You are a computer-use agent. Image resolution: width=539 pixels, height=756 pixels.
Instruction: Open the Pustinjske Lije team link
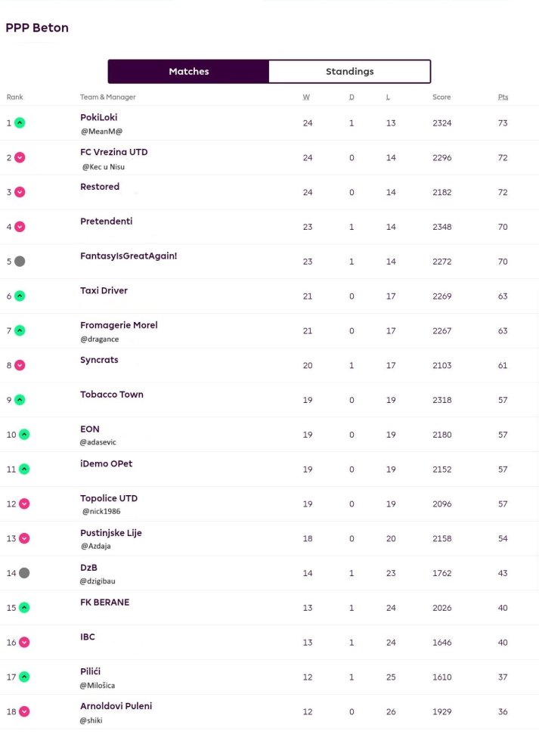click(x=111, y=533)
